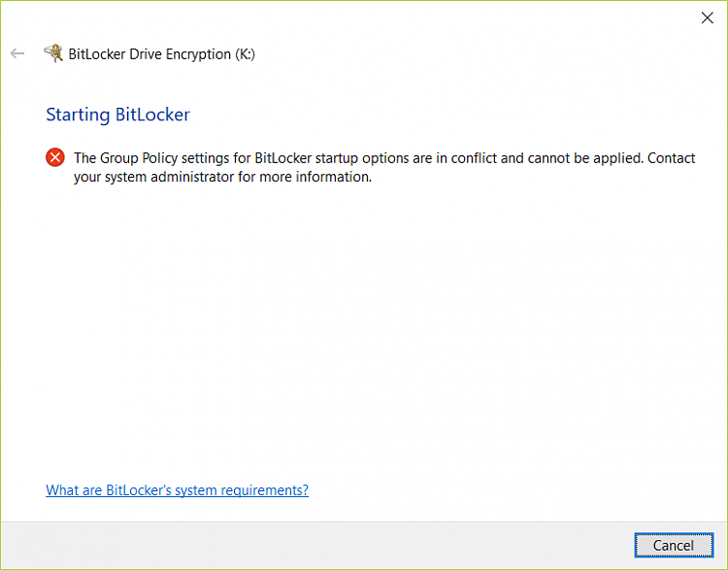This screenshot has height=570, width=728.
Task: Select the 'Starting BitLocker' heading
Action: (x=117, y=115)
